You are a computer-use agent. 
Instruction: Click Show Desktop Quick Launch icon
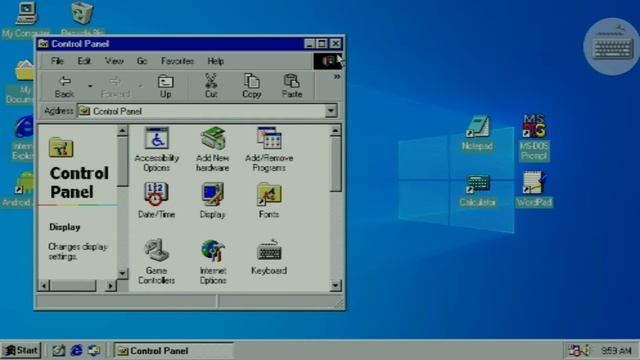click(x=58, y=350)
